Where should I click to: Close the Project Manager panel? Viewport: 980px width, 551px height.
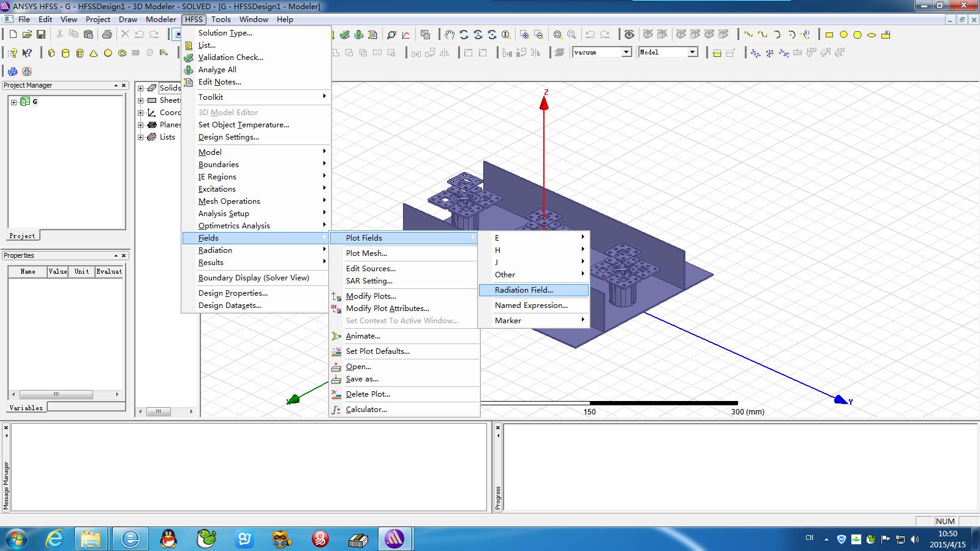click(x=124, y=86)
